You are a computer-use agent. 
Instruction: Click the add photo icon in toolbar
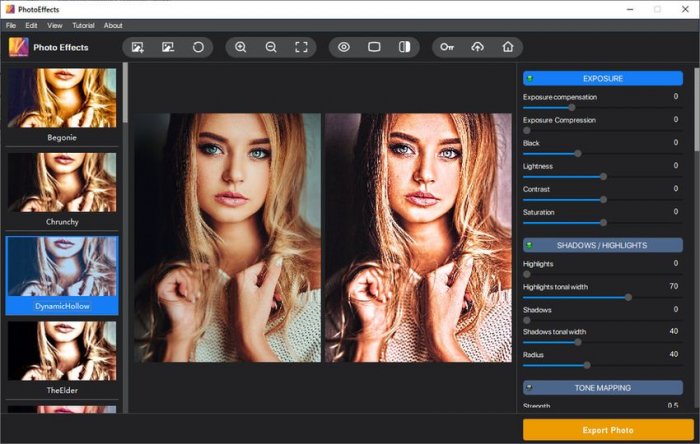point(138,47)
